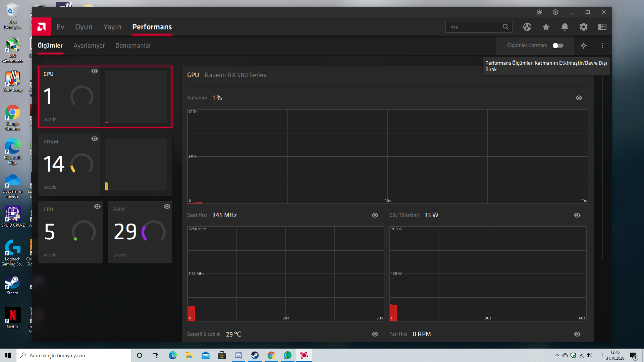This screenshot has width=644, height=362.
Task: Open the Danışmanlar sub-tab
Action: 133,46
